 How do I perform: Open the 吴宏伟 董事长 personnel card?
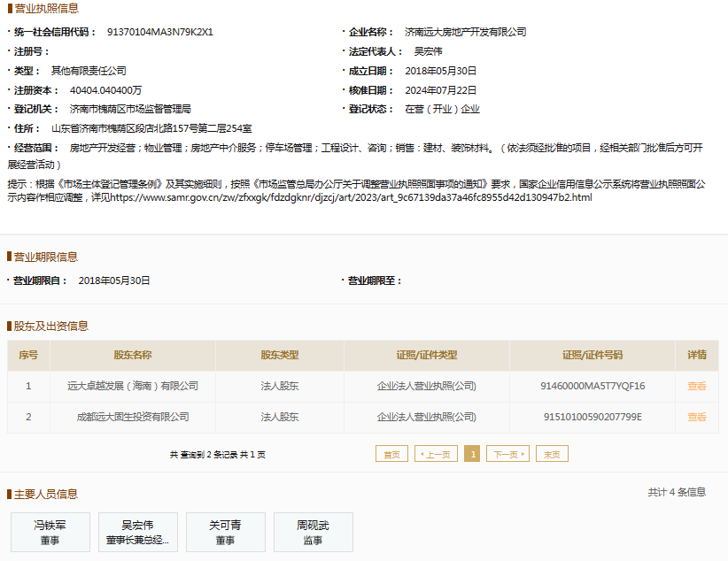pos(137,532)
